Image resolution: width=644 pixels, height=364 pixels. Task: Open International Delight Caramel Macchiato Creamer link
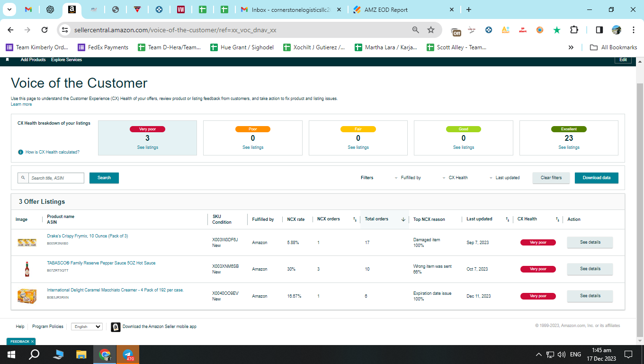pos(115,290)
